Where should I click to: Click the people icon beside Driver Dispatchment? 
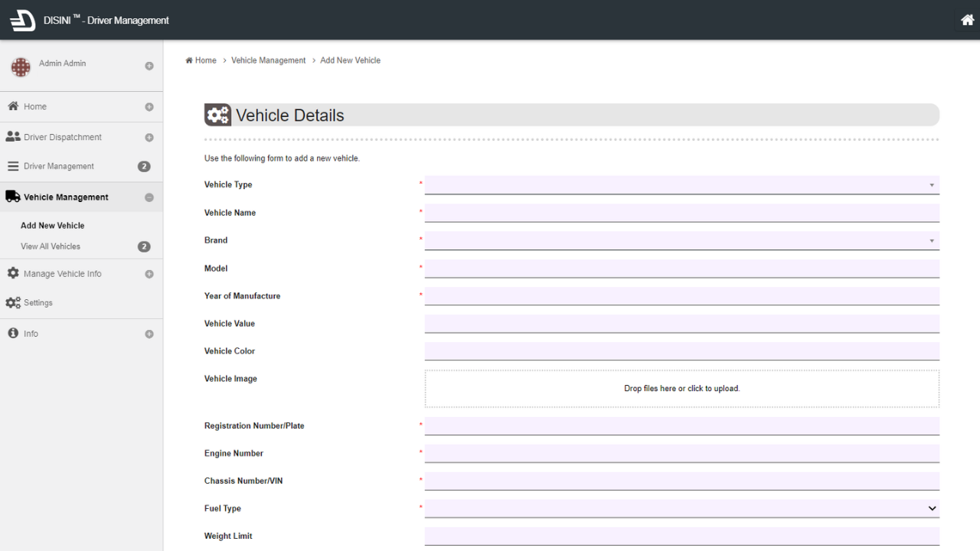tap(13, 137)
